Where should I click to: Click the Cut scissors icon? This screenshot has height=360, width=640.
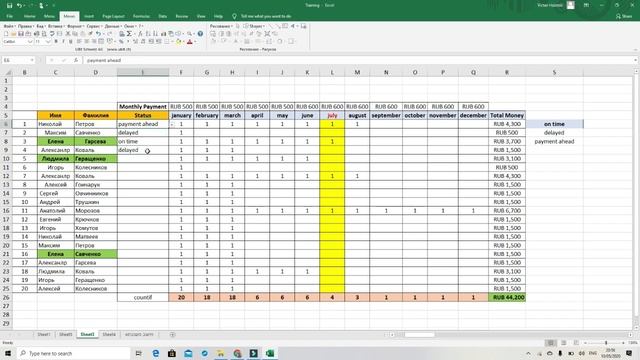click(68, 34)
